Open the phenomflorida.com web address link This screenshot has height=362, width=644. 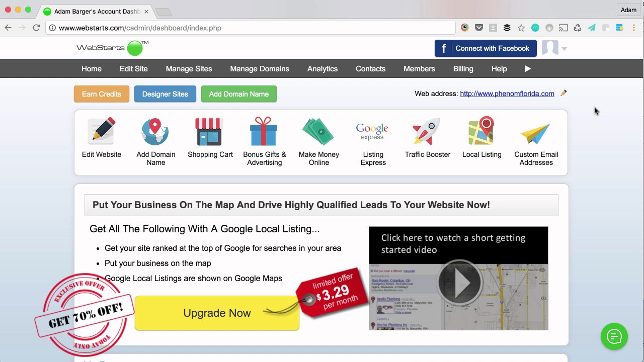pos(507,94)
